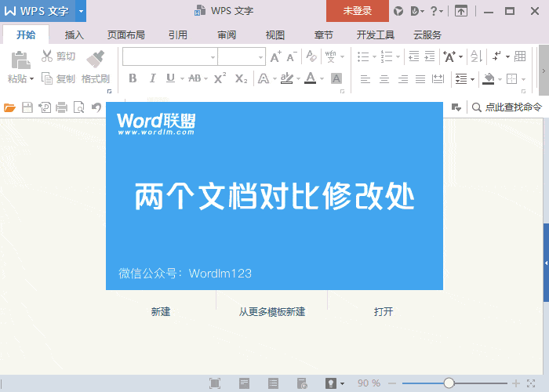Click the distributed alignment icon
The height and width of the screenshot is (392, 549).
click(x=438, y=79)
